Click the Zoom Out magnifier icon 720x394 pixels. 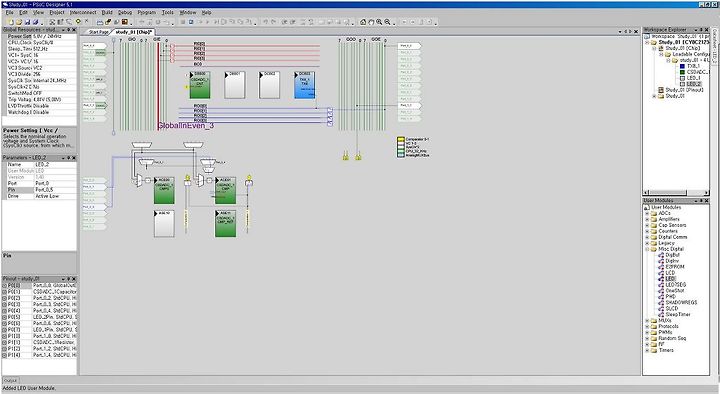pyautogui.click(x=388, y=22)
